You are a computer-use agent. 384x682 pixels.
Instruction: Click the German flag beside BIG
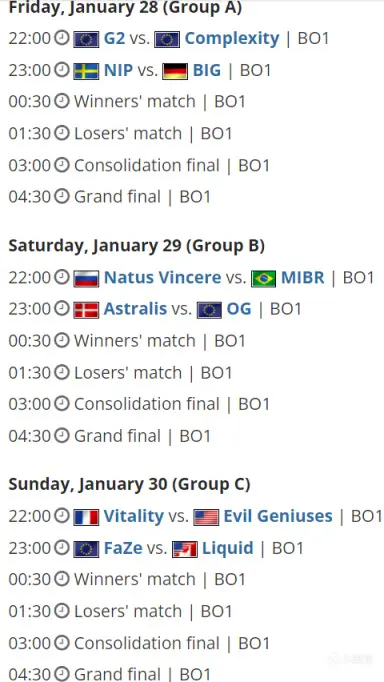(175, 71)
